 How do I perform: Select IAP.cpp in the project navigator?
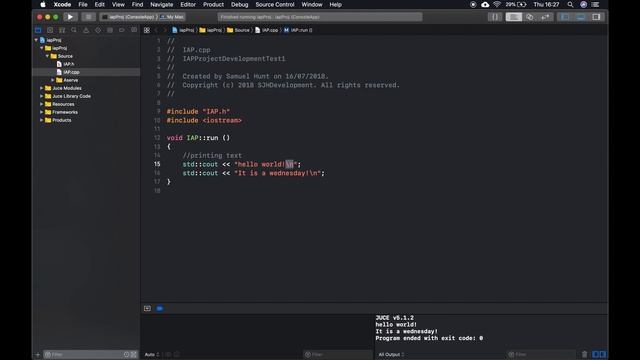[68, 72]
